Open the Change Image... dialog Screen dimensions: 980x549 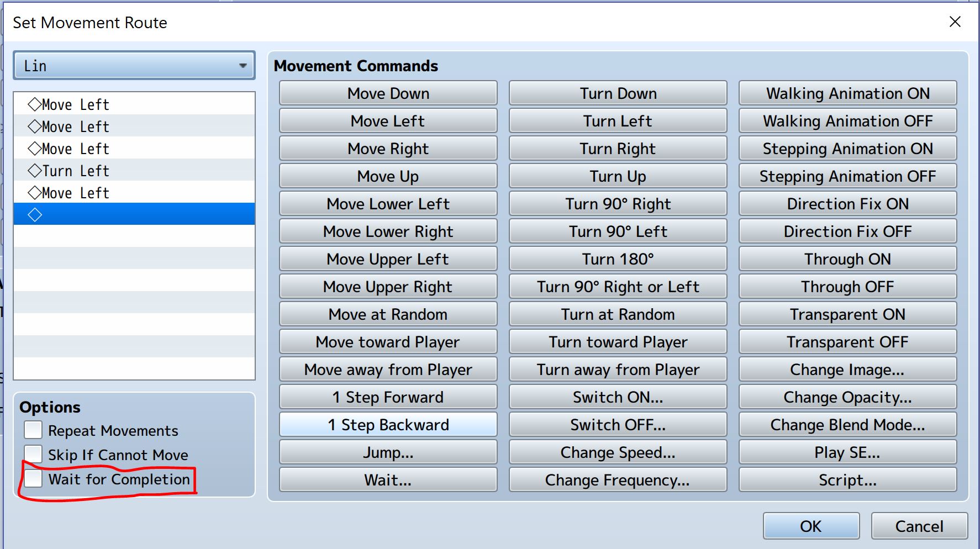pyautogui.click(x=847, y=369)
